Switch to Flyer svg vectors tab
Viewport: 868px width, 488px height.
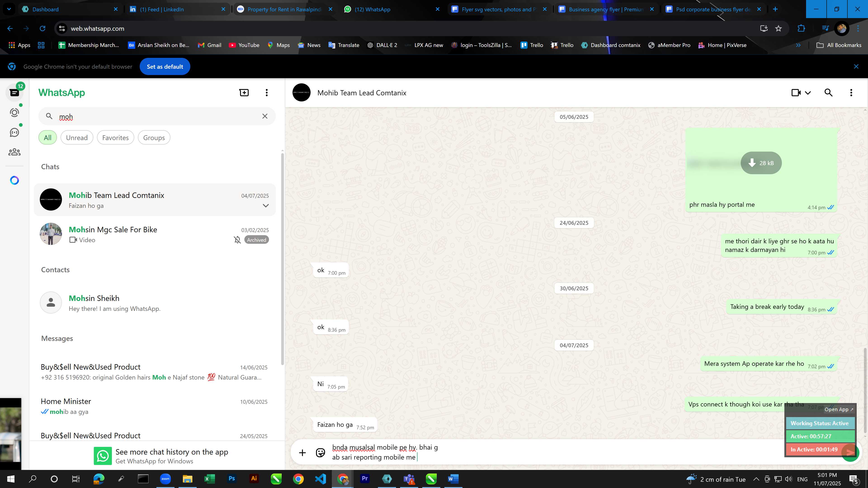(x=499, y=9)
